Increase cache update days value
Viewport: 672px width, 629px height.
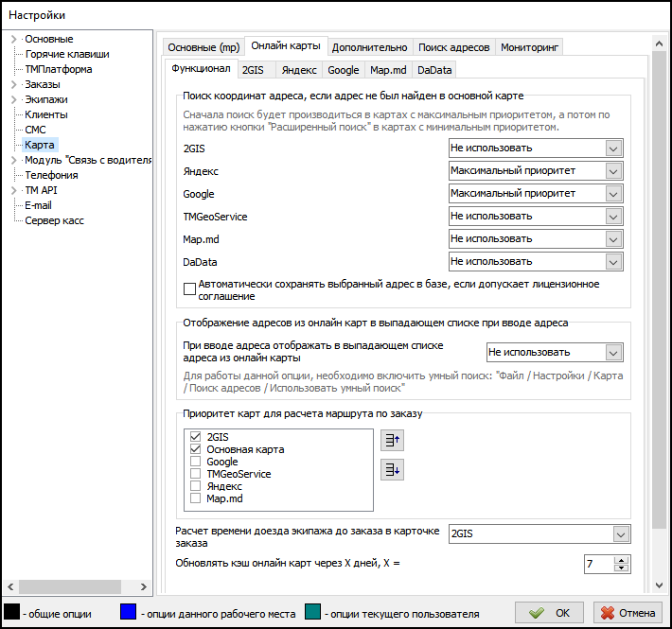622,560
